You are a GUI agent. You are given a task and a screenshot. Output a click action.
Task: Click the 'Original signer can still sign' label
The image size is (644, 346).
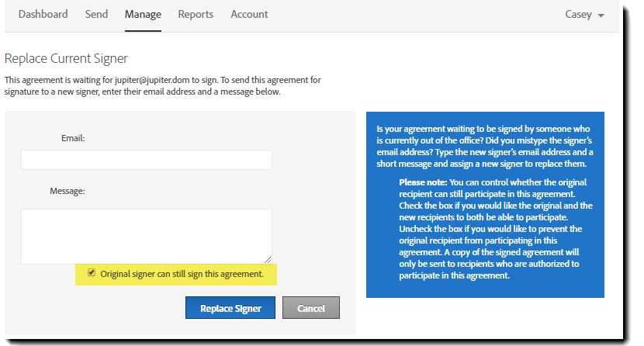tap(182, 274)
